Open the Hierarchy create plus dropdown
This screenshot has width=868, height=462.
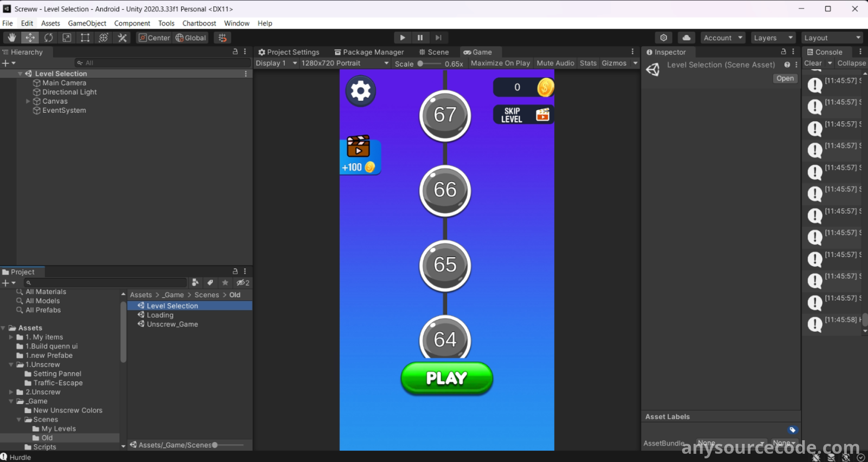(x=9, y=63)
